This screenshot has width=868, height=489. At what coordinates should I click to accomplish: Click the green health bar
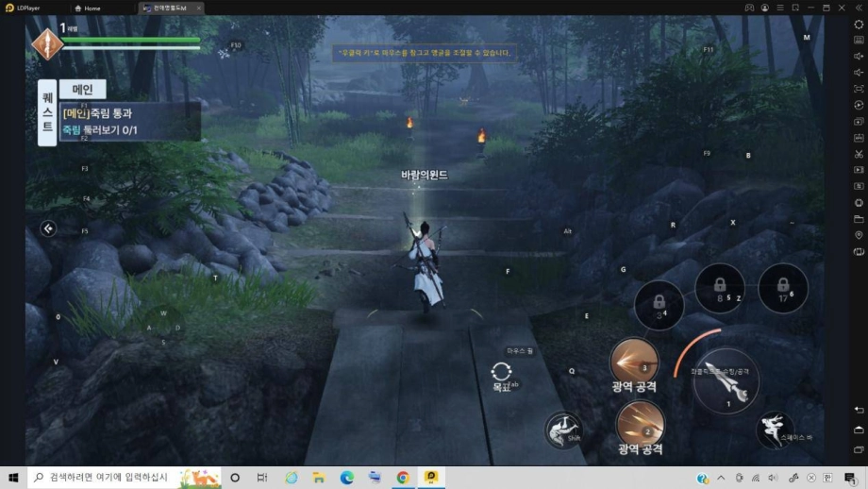pos(132,40)
